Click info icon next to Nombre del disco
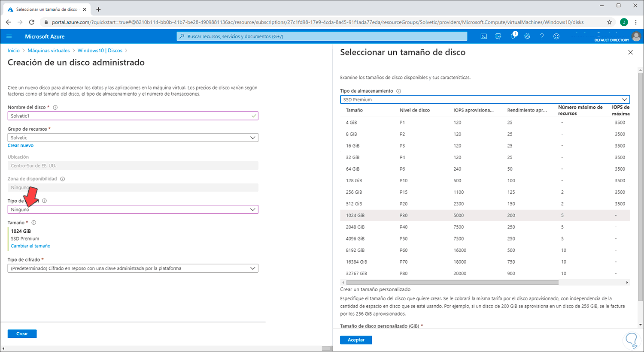This screenshot has width=644, height=352. (55, 108)
